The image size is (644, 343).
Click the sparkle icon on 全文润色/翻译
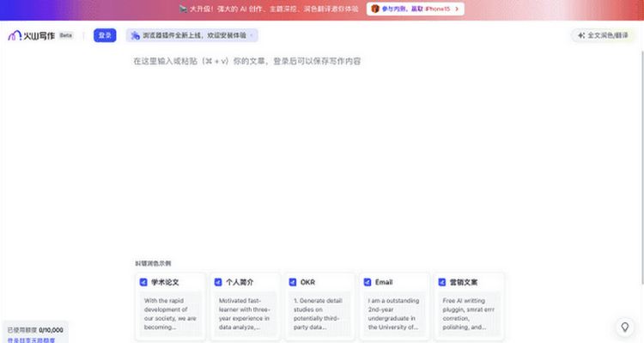581,35
